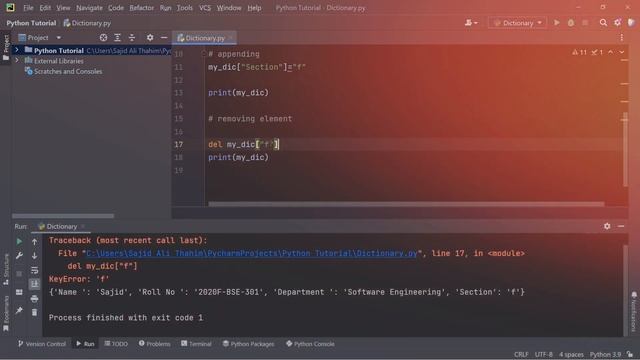Screen dimensions: 640x360
Task: Hide the Project panel with minus icon
Action: click(164, 38)
